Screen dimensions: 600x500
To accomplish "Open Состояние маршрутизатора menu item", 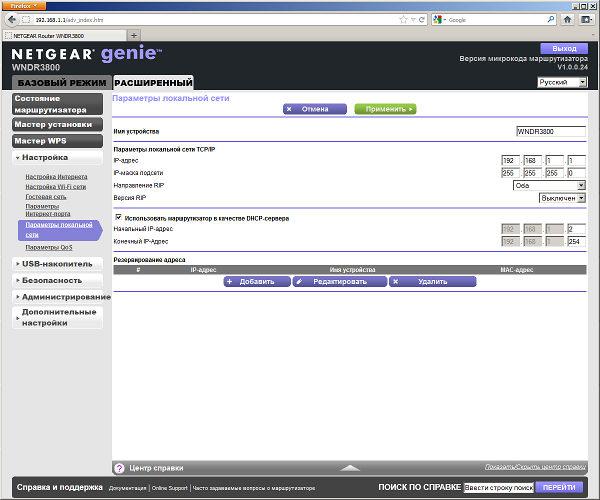I will [57, 104].
